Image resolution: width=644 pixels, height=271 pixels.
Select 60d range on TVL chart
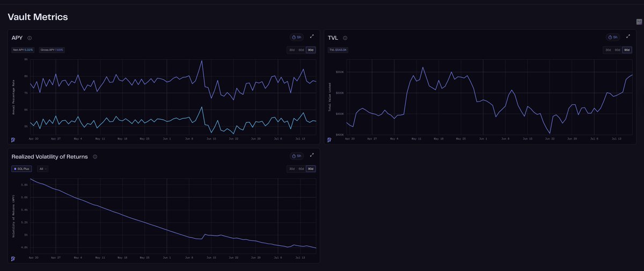point(617,50)
